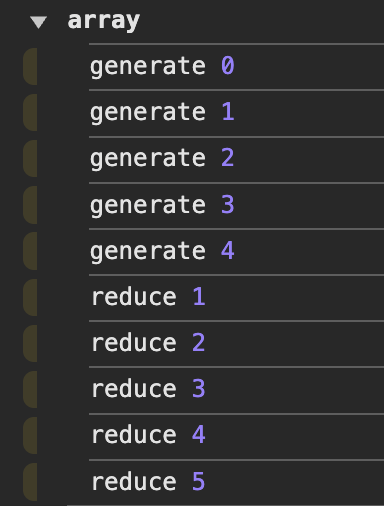Select the generate 4 row

(237, 252)
